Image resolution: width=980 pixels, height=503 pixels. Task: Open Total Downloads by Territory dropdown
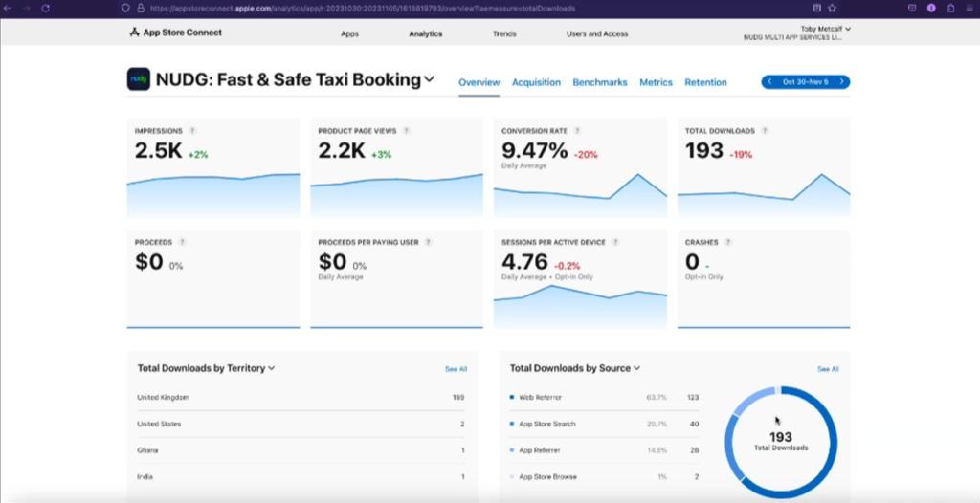tap(207, 369)
